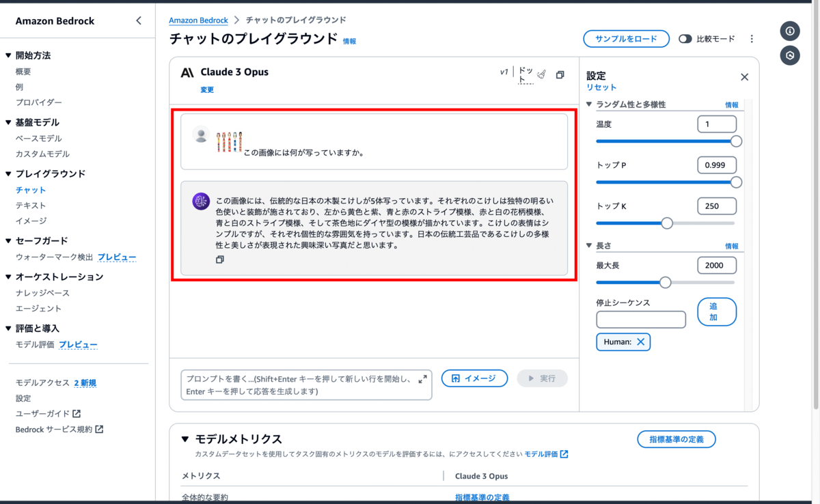Remove the Human: stop sequence tag

[640, 341]
